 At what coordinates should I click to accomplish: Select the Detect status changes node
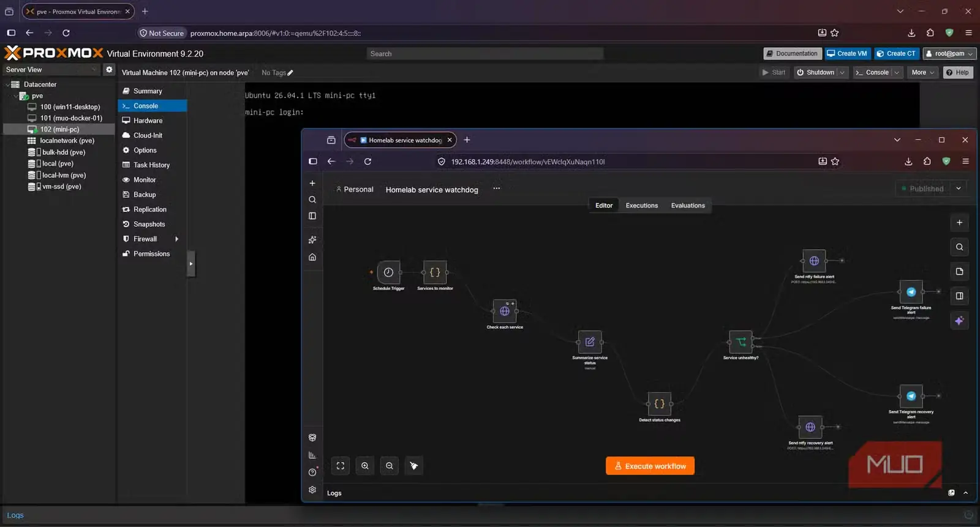[x=660, y=404]
